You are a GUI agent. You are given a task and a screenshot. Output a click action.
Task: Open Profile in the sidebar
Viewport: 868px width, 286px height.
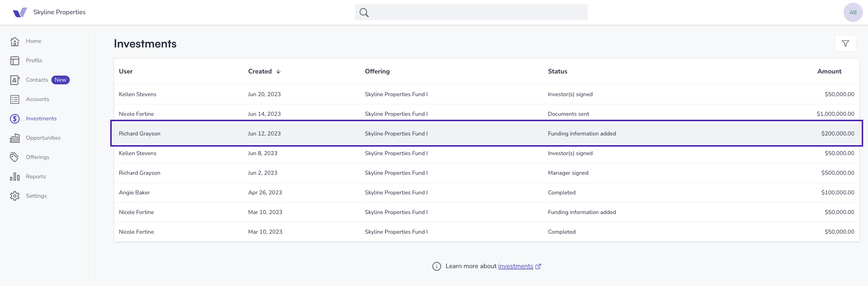(34, 60)
